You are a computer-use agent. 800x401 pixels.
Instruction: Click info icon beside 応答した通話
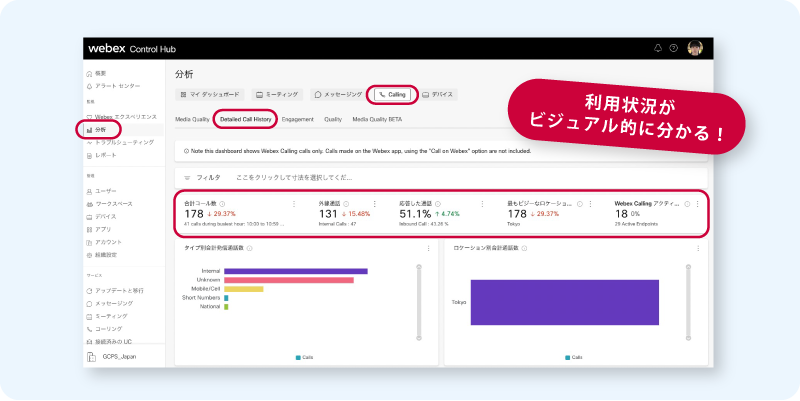click(x=438, y=204)
